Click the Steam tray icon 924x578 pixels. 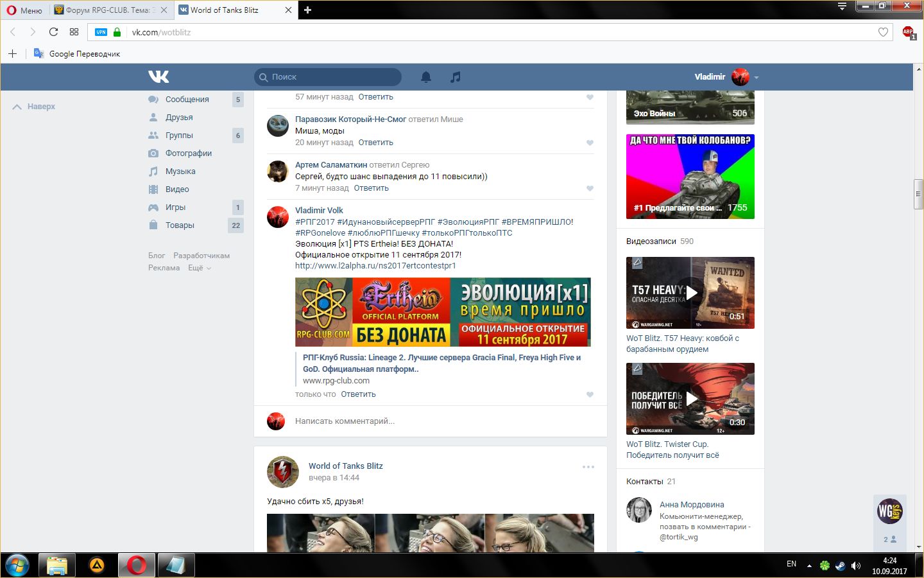(x=840, y=565)
